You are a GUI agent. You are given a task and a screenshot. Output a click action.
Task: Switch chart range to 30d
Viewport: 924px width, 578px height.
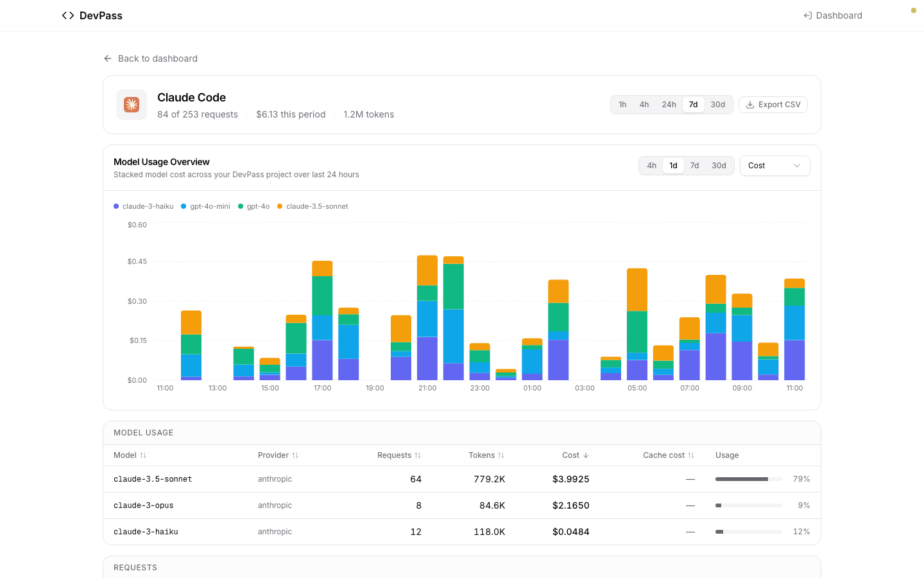pyautogui.click(x=719, y=166)
